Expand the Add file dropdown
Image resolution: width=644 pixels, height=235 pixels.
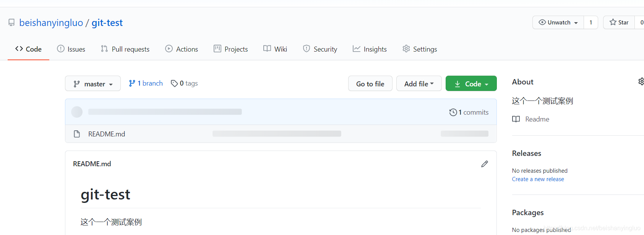tap(419, 83)
